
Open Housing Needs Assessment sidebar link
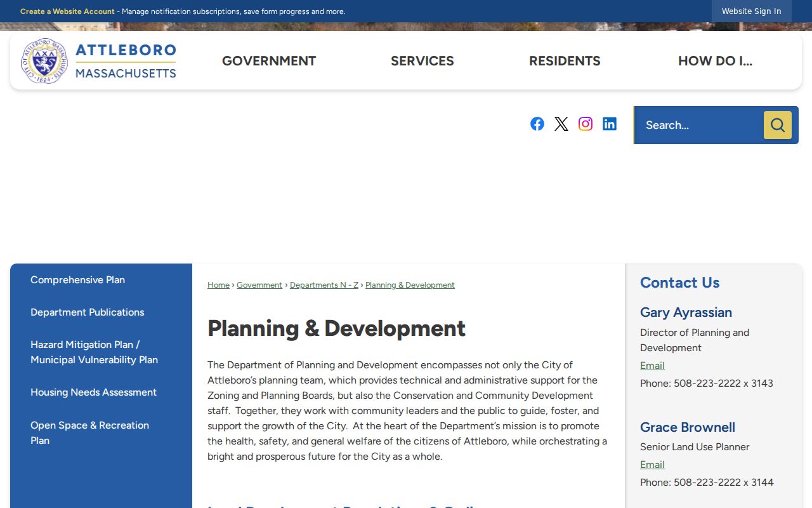pyautogui.click(x=93, y=392)
